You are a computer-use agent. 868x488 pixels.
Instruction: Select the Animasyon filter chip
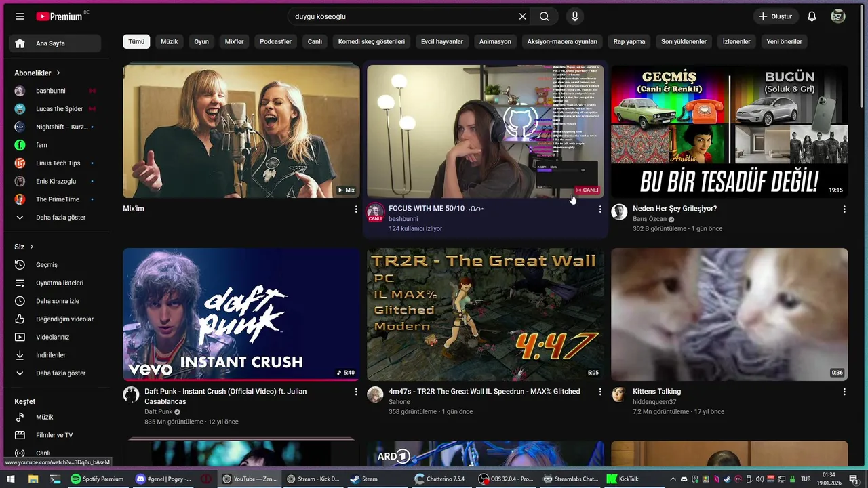(495, 41)
